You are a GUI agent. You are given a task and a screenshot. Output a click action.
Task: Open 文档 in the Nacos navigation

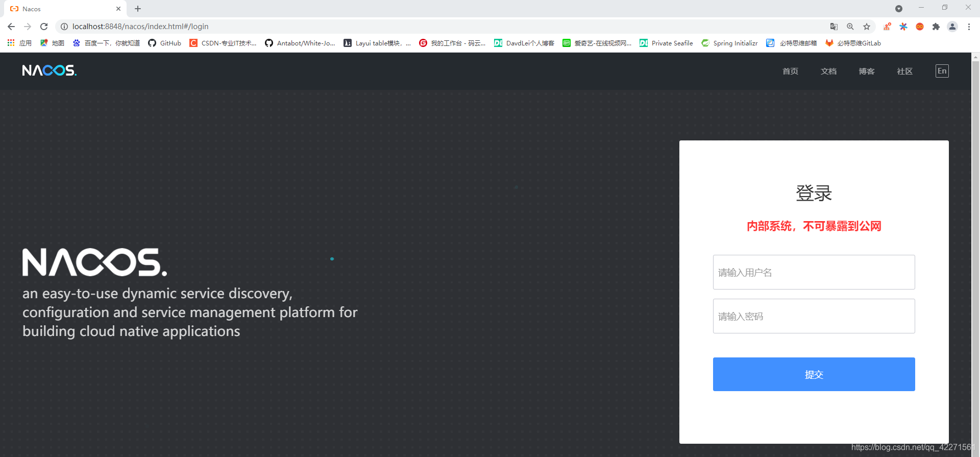(x=828, y=71)
